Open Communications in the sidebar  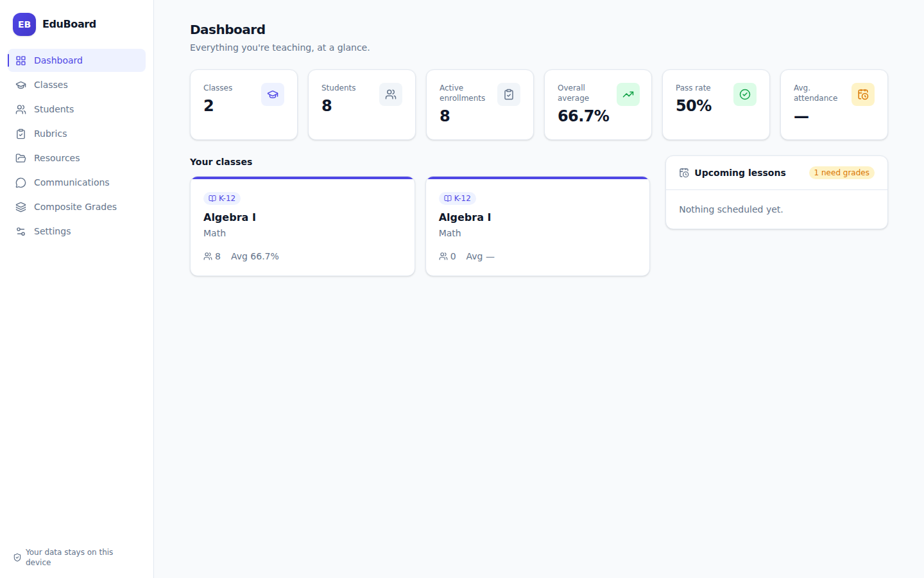(76, 182)
